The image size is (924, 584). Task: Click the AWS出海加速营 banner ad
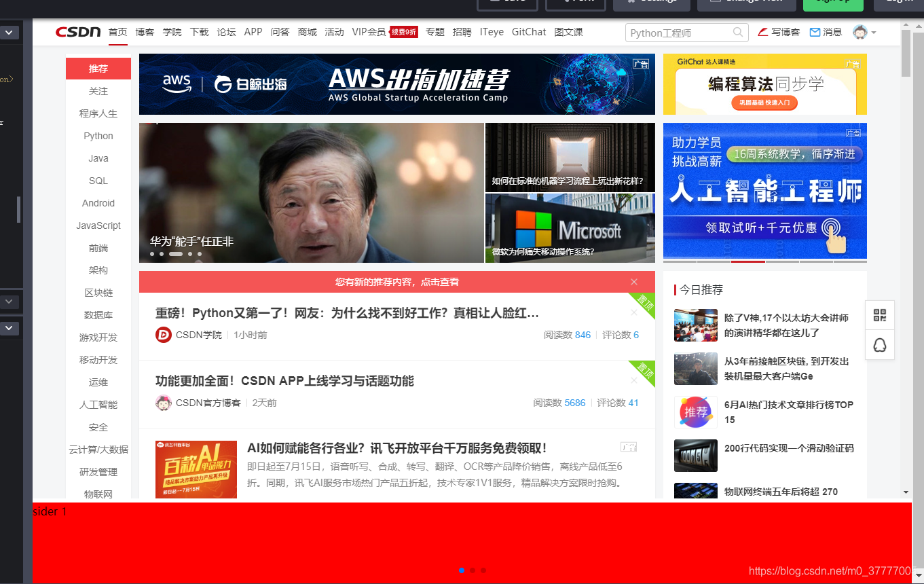pyautogui.click(x=397, y=84)
